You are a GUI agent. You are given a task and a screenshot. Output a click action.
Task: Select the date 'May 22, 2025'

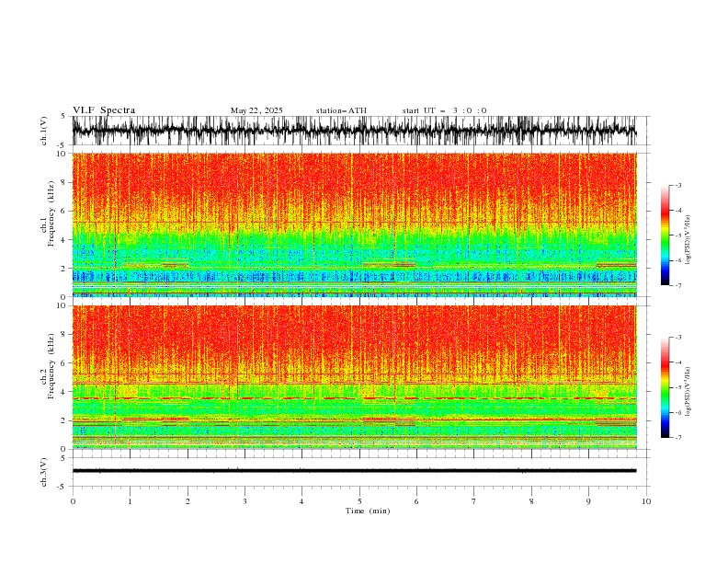click(256, 110)
